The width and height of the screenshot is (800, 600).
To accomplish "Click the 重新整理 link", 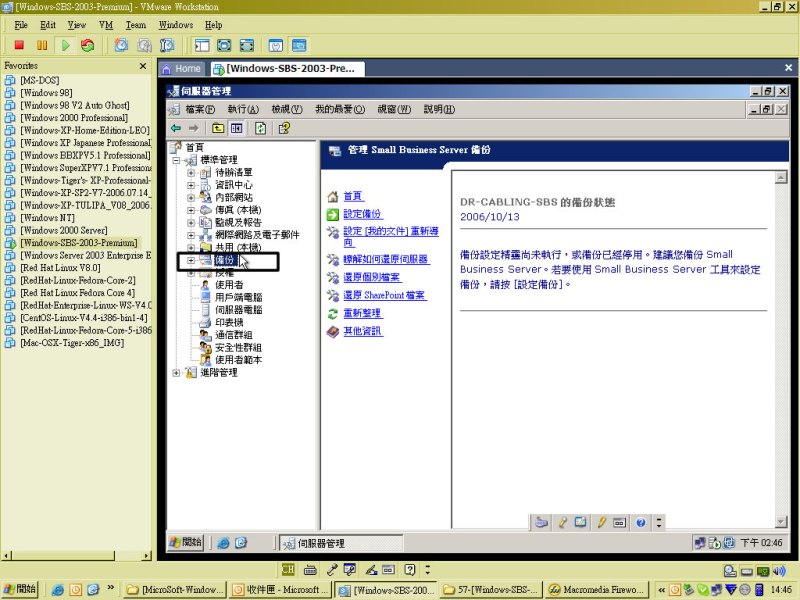I will tap(362, 313).
